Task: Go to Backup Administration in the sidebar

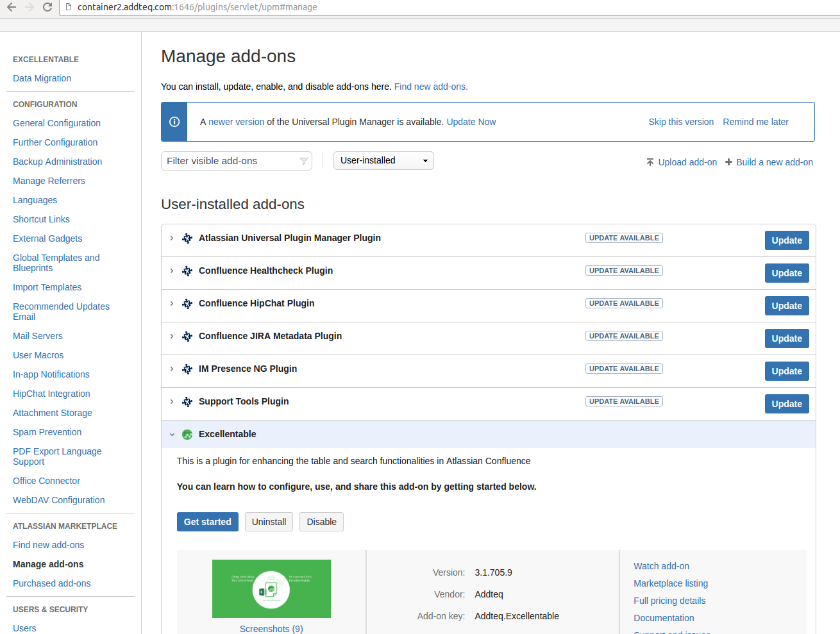Action: [x=57, y=162]
